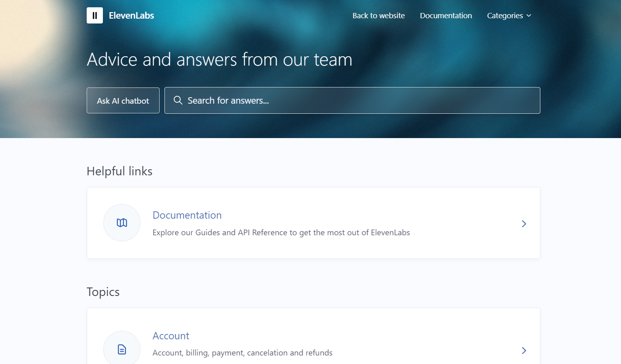Click the Account document icon
The height and width of the screenshot is (364, 621).
coord(122,349)
